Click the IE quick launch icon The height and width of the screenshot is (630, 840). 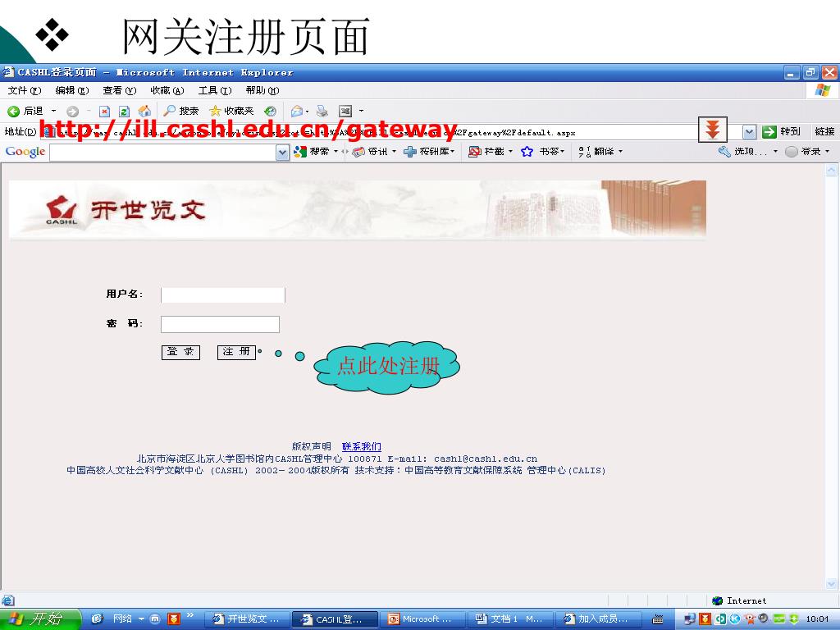(x=97, y=619)
